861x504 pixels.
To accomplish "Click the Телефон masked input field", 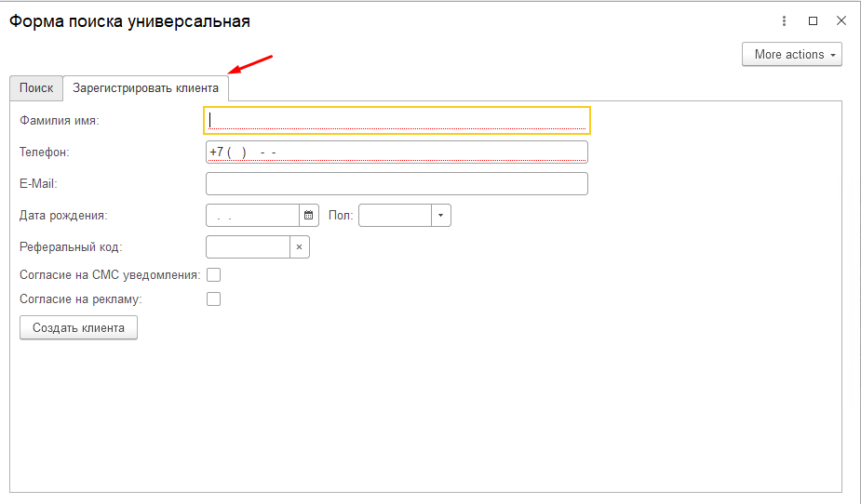I will click(397, 152).
